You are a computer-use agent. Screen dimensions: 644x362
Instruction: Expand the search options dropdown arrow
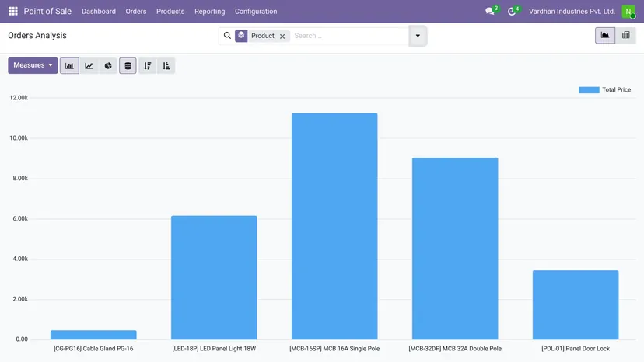[x=418, y=36]
